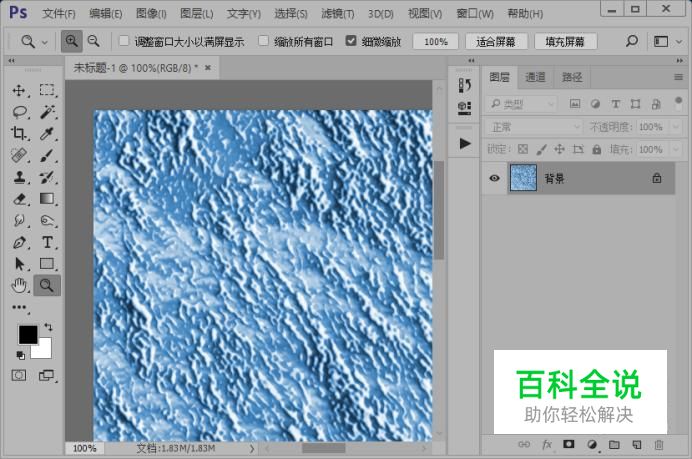Toggle Quick Mask mode
This screenshot has height=459, width=692.
pos(19,376)
